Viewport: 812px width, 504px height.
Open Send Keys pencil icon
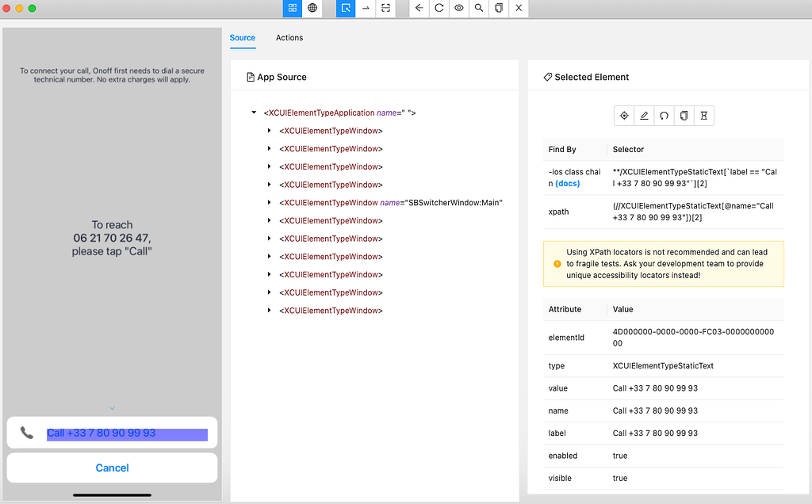point(644,116)
